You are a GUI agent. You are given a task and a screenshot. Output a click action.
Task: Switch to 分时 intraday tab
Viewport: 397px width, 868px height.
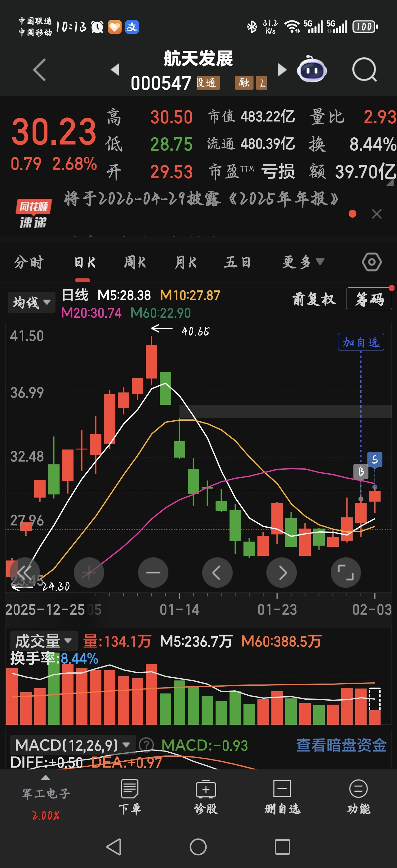pos(29,262)
